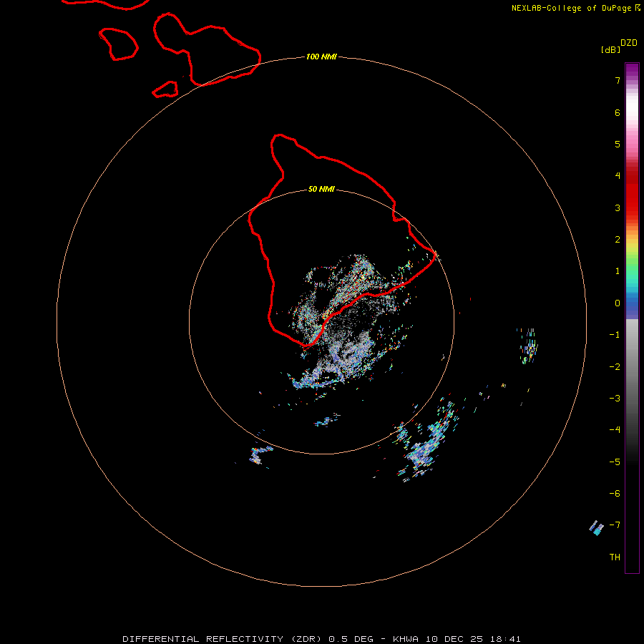Image resolution: width=644 pixels, height=644 pixels.
Task: Click the scale tick value 3
Action: tap(618, 208)
